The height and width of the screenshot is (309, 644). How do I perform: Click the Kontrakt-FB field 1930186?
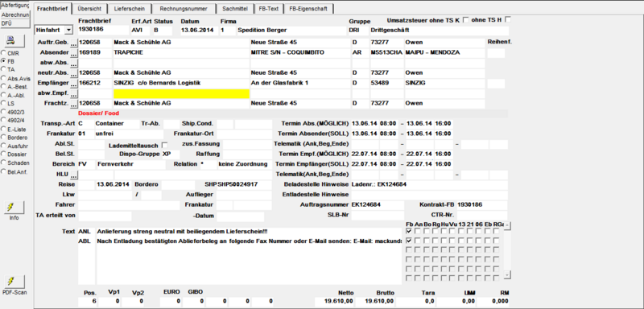[x=481, y=204]
